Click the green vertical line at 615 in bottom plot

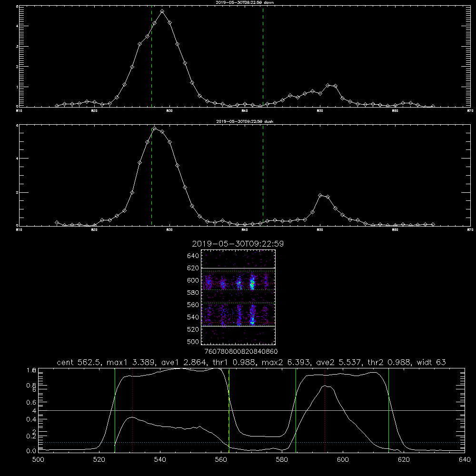(x=388, y=410)
